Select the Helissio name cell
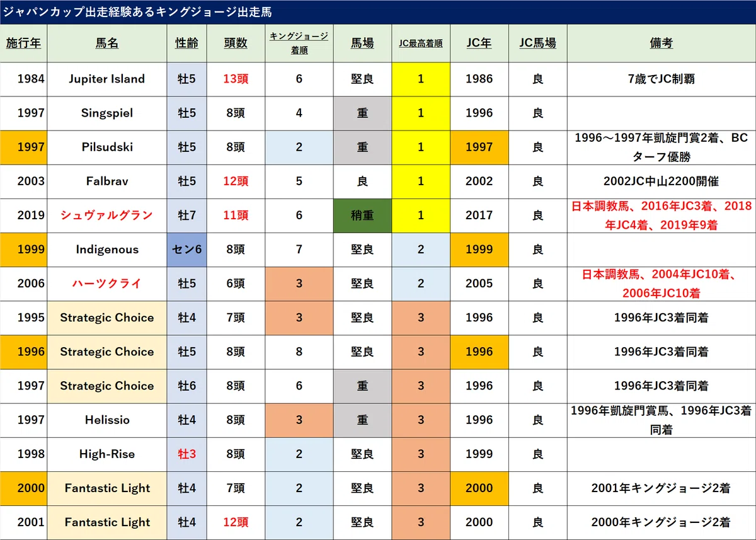Image resolution: width=756 pixels, height=540 pixels. point(107,420)
